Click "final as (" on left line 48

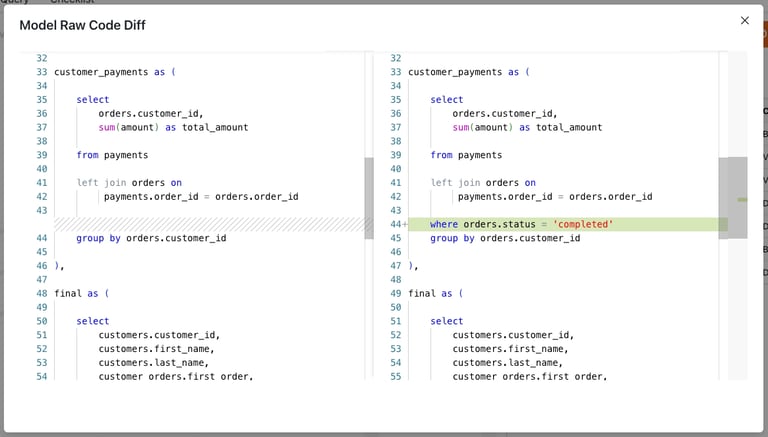click(x=81, y=293)
